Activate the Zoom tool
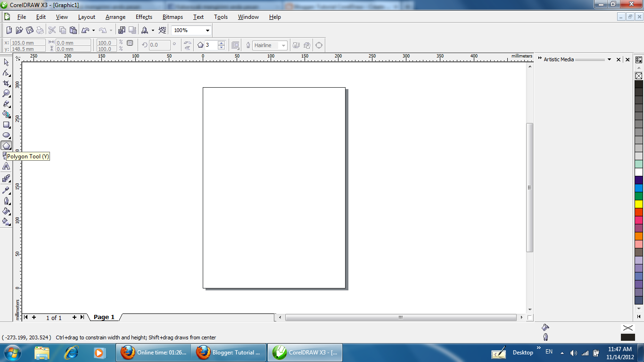 (7, 94)
